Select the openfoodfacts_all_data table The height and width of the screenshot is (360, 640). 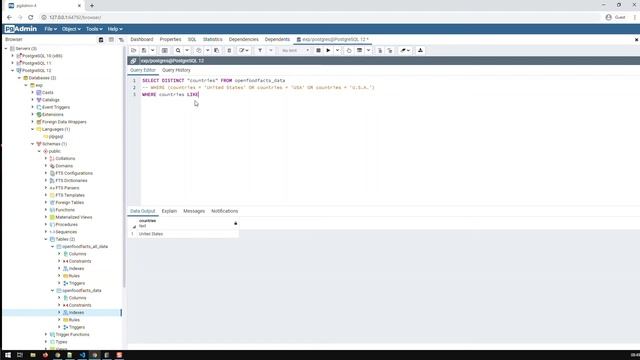pyautogui.click(x=85, y=247)
